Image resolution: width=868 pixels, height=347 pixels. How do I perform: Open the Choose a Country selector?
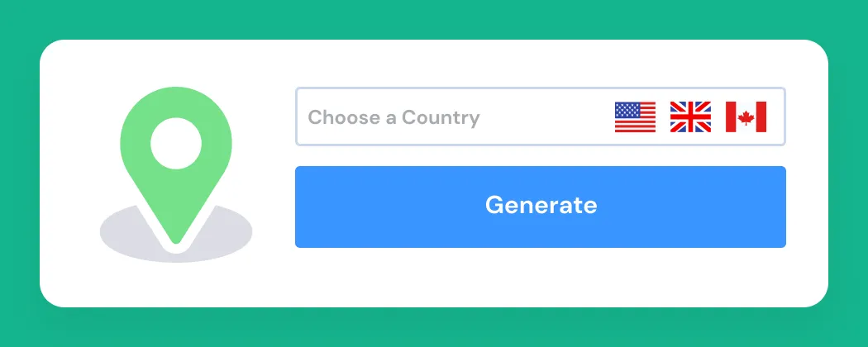pyautogui.click(x=541, y=116)
